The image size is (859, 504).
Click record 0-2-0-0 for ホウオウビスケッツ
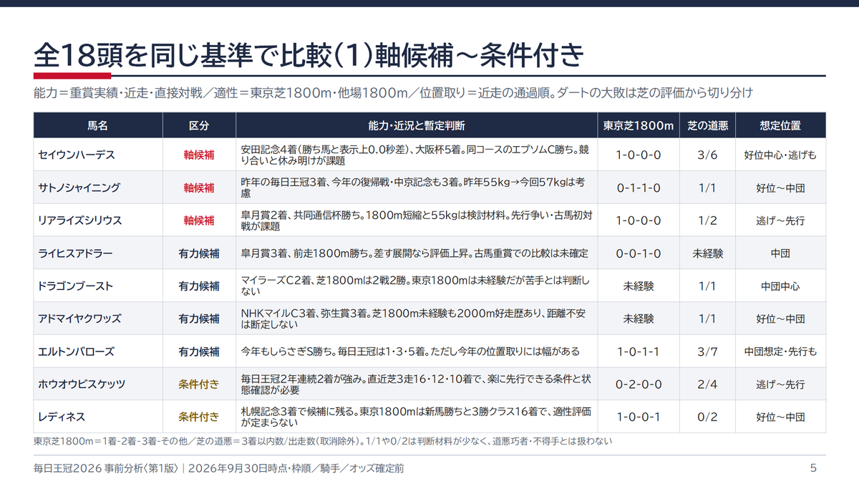[x=639, y=384]
